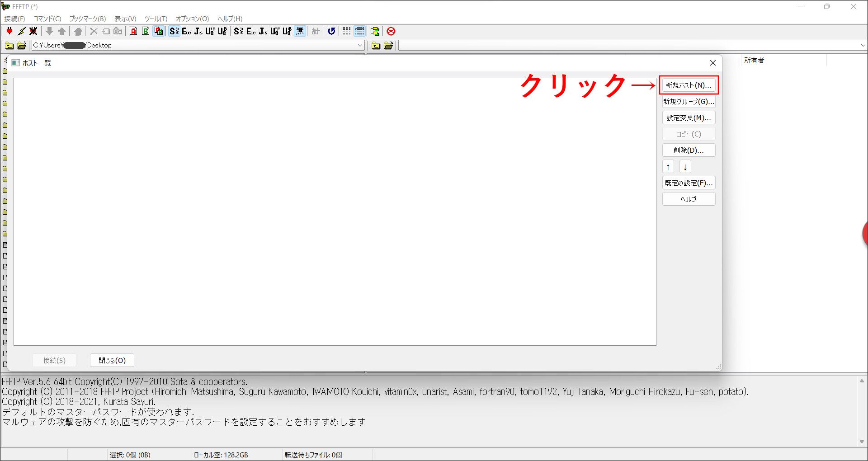Download files using the down arrow icon

(49, 31)
